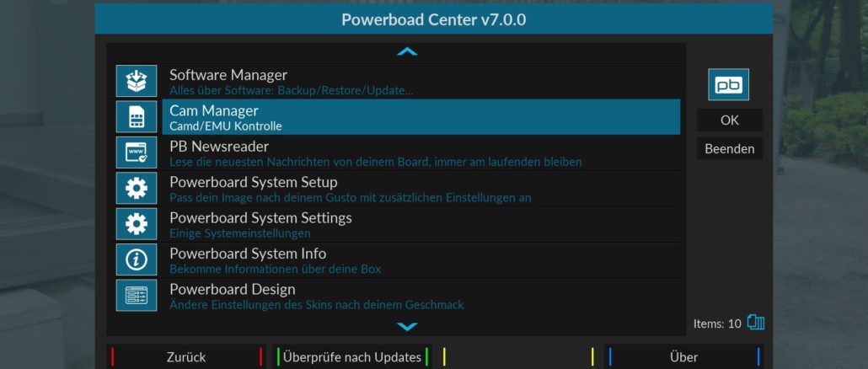Click the Powerboard Design sliders icon
The height and width of the screenshot is (369, 868).
tap(137, 295)
